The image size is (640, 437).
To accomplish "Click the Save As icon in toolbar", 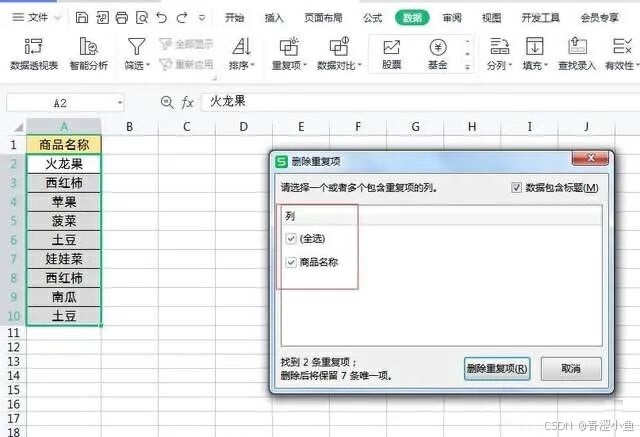I will click(x=102, y=18).
